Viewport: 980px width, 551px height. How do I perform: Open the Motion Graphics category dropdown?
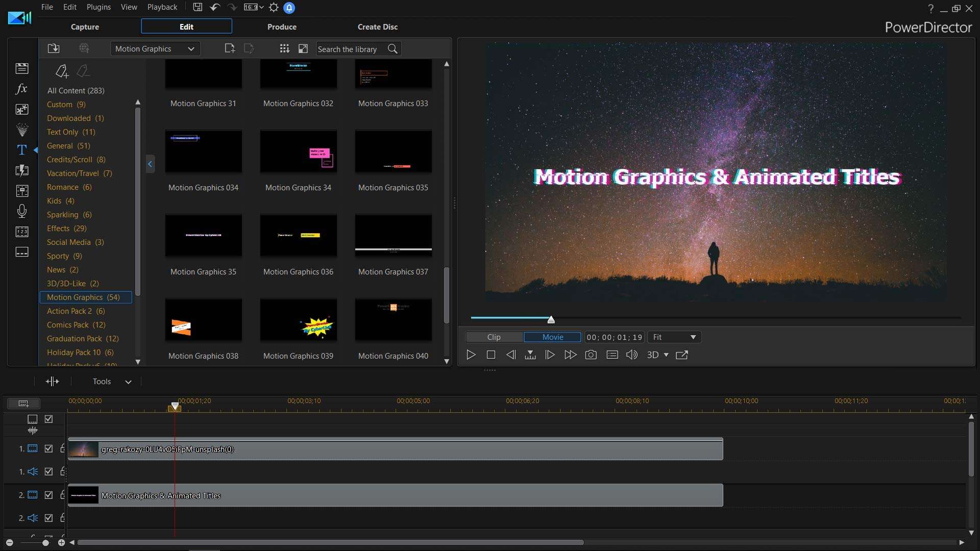154,48
